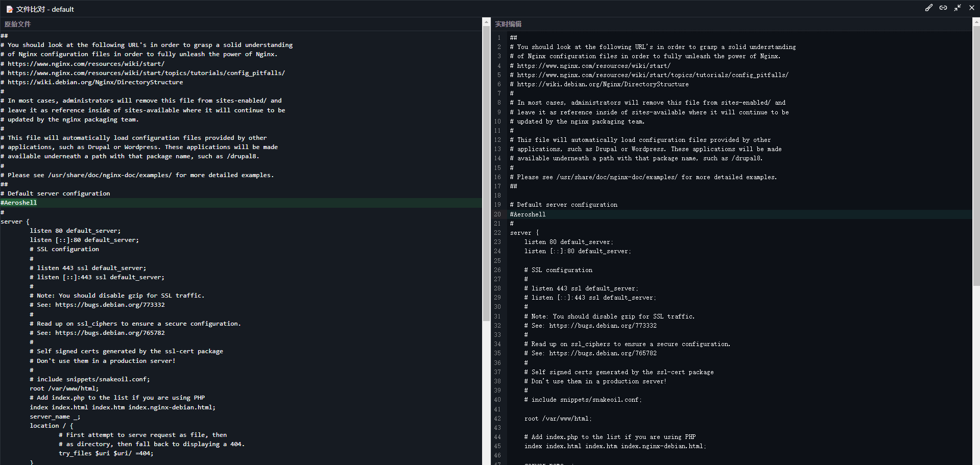This screenshot has width=980, height=465.
Task: Click the original file pane scrollbar thumb
Action: point(486,174)
